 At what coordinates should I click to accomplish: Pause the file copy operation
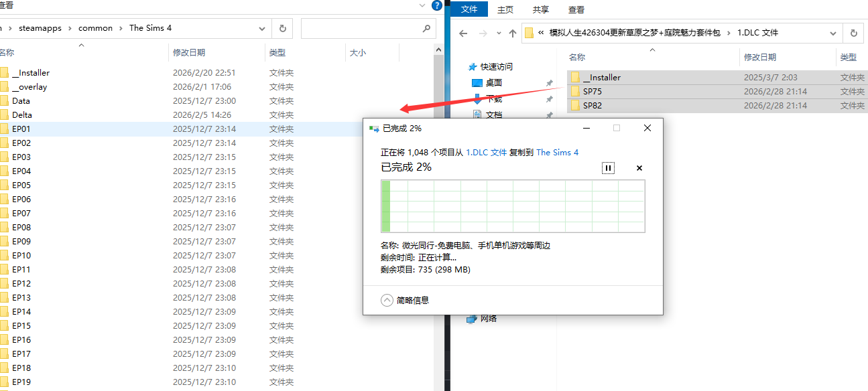(x=608, y=168)
